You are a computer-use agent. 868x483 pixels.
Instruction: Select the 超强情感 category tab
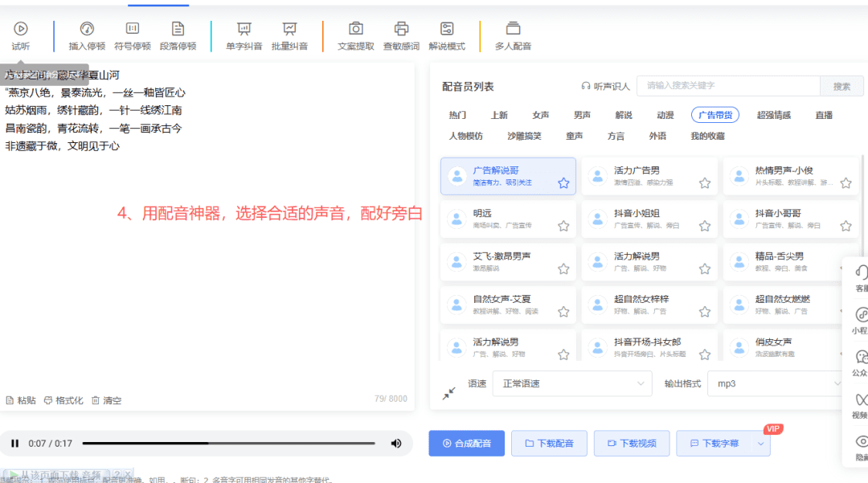tap(772, 115)
